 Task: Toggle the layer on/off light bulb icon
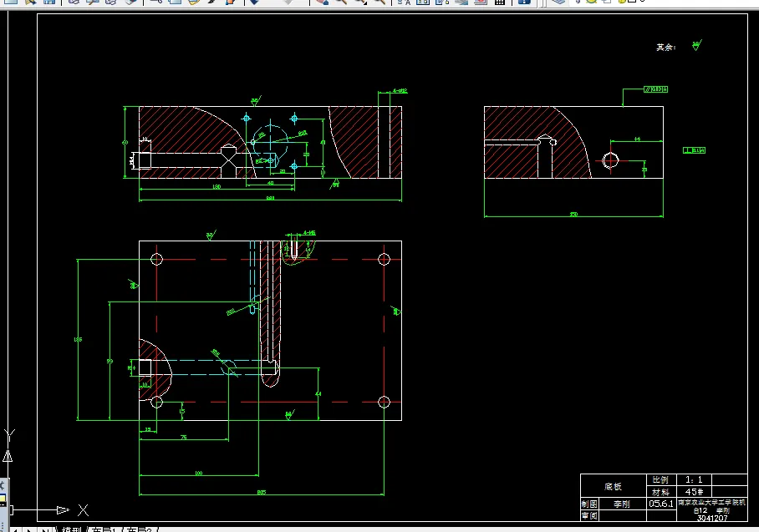coord(578,2)
